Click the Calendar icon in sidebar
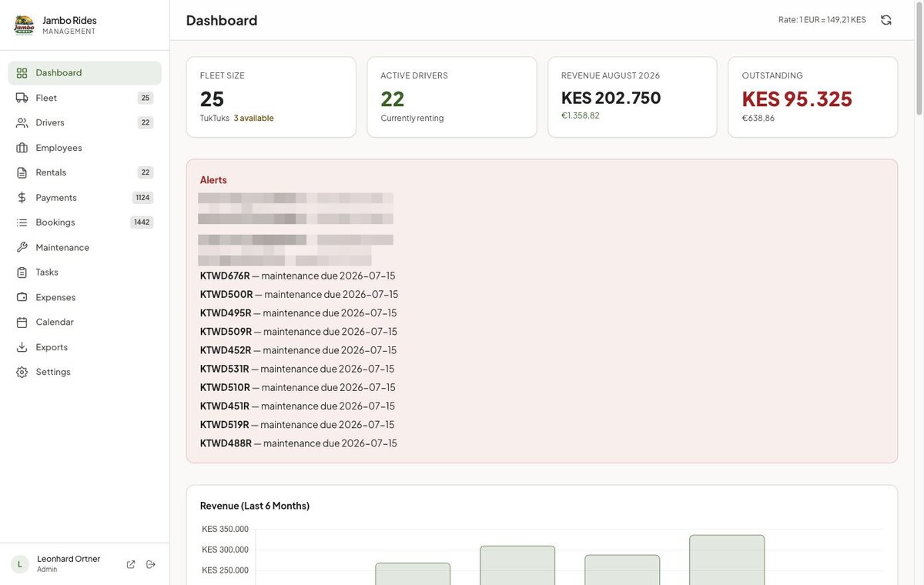Image resolution: width=924 pixels, height=585 pixels. click(22, 322)
